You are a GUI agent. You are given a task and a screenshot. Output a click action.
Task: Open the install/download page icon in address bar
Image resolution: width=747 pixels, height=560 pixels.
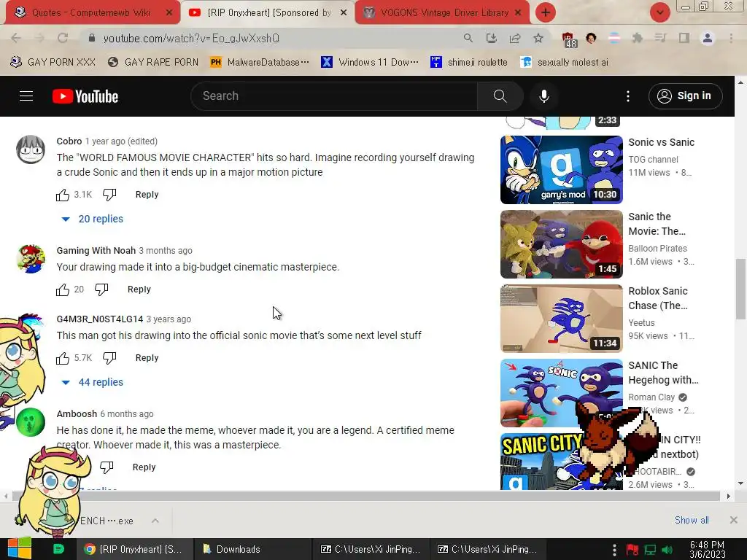point(491,38)
